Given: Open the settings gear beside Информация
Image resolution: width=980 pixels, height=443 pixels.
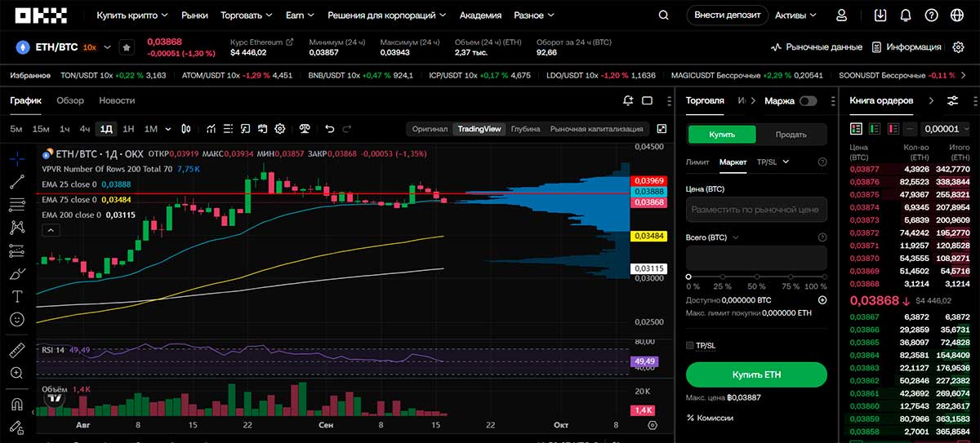Looking at the screenshot, I should [x=959, y=47].
